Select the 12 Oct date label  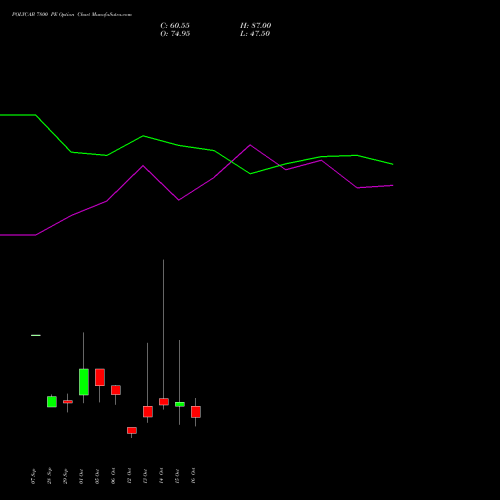tap(129, 476)
